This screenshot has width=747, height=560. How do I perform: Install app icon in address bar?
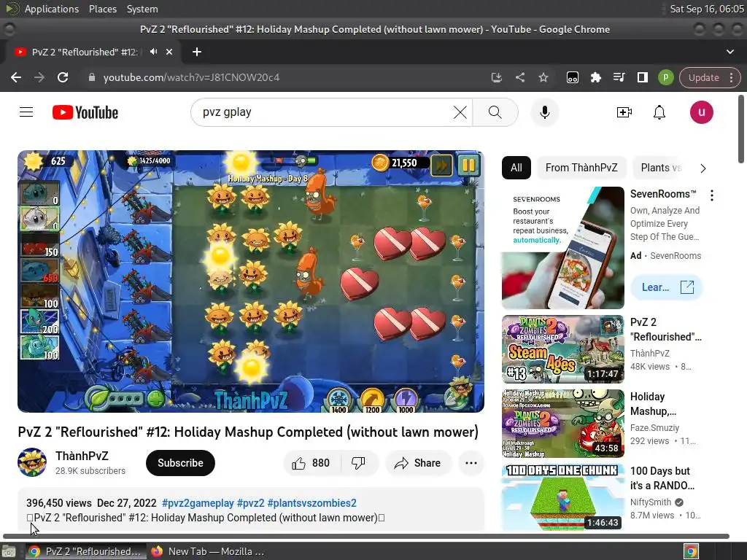tap(496, 77)
